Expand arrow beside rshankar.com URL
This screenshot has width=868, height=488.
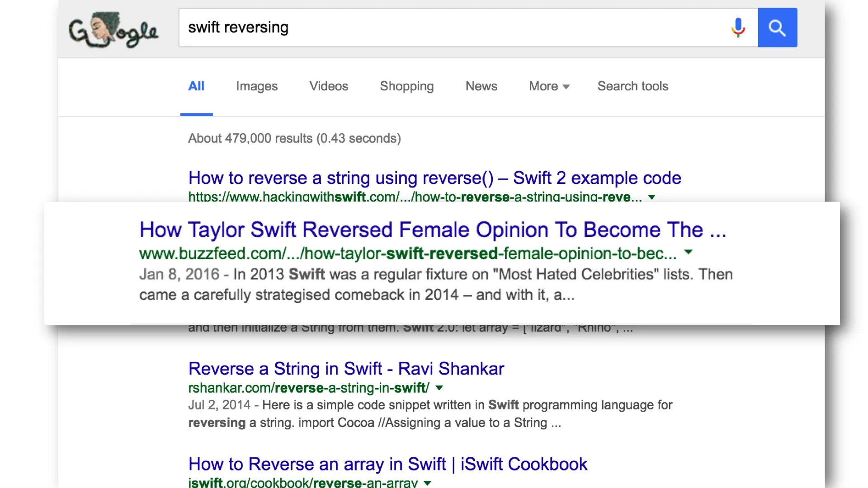[439, 388]
